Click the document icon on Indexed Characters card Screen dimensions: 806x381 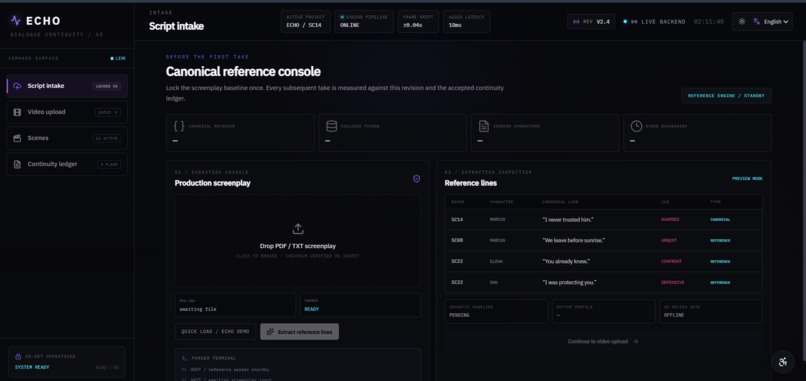pyautogui.click(x=483, y=126)
